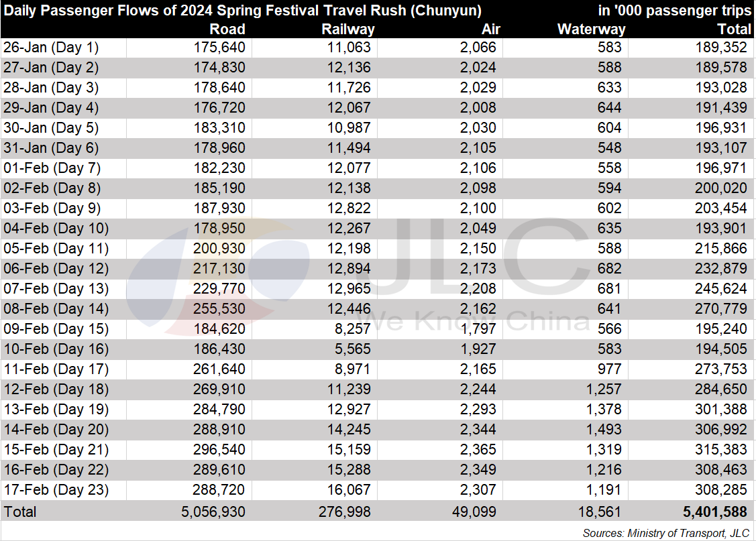The width and height of the screenshot is (756, 541).
Task: Click the Railway value 16,067
Action: (349, 490)
